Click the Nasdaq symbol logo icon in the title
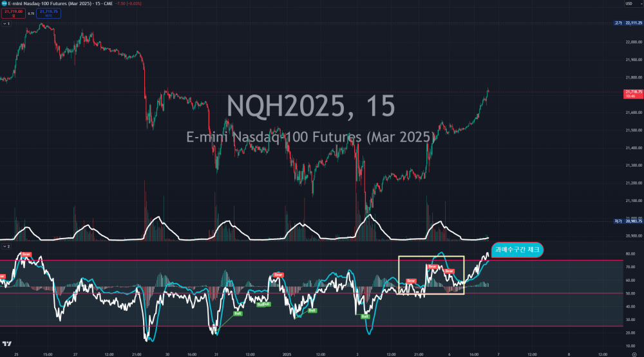 click(4, 3)
